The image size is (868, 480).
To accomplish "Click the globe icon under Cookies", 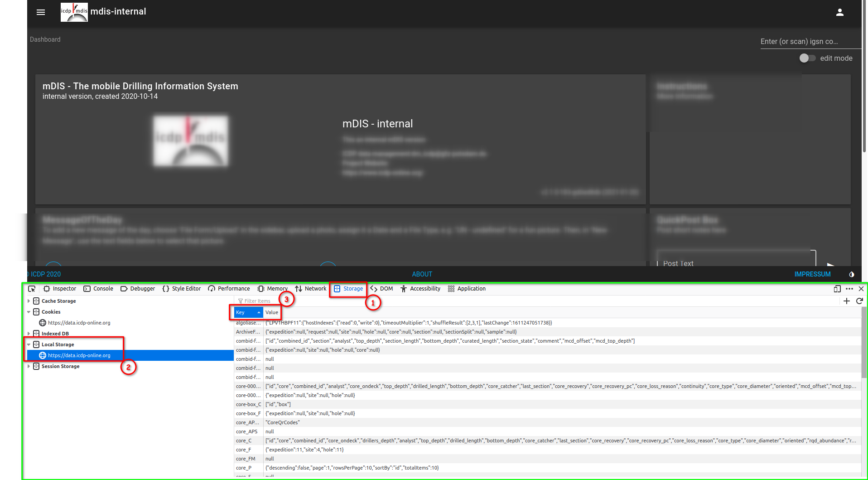I will (x=42, y=323).
